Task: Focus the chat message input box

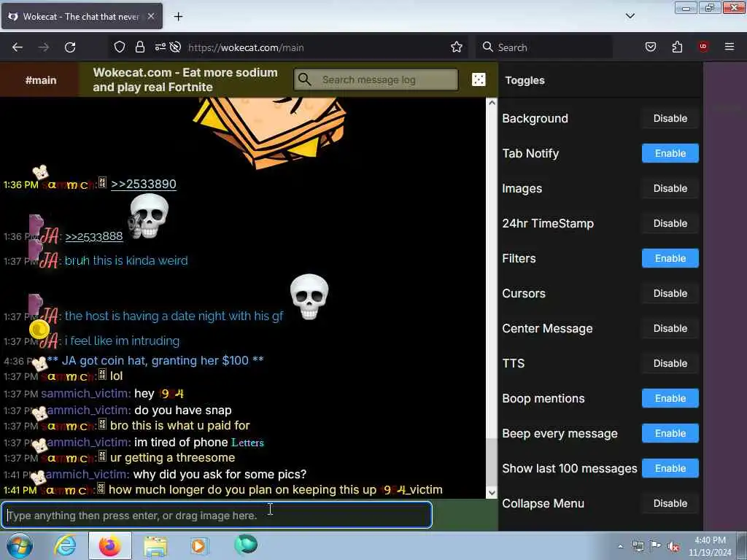Action: pos(217,515)
